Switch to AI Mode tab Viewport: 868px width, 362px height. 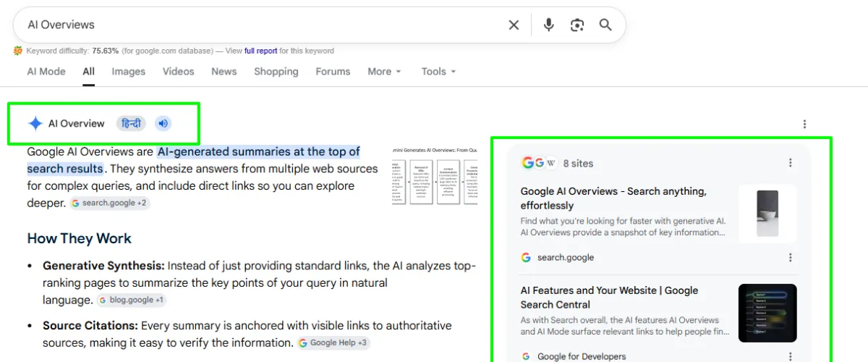pos(46,72)
